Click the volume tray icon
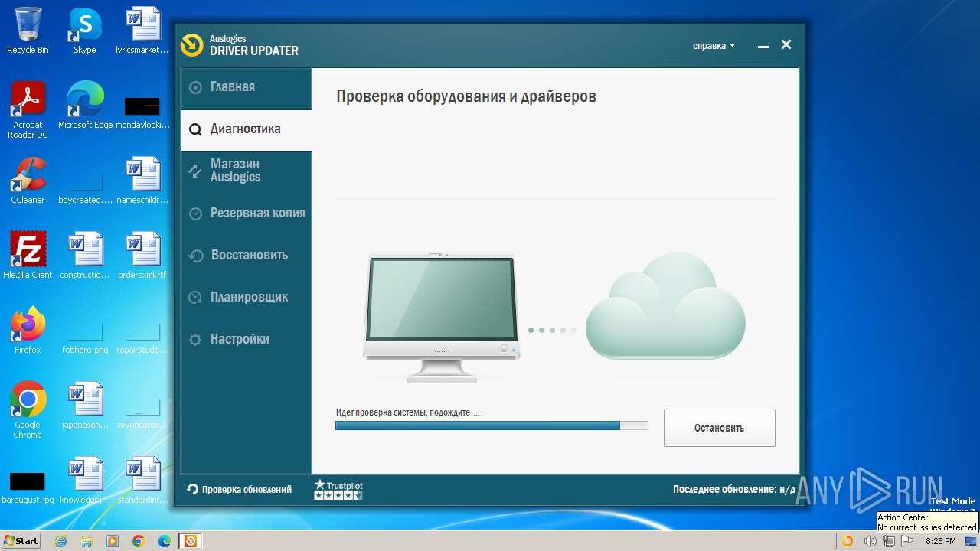The height and width of the screenshot is (551, 980). tap(870, 541)
